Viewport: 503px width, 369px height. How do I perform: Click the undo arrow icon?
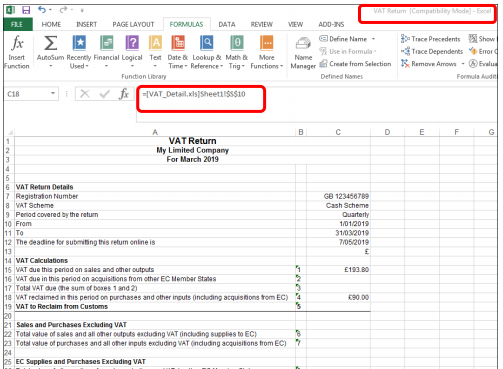click(x=42, y=10)
